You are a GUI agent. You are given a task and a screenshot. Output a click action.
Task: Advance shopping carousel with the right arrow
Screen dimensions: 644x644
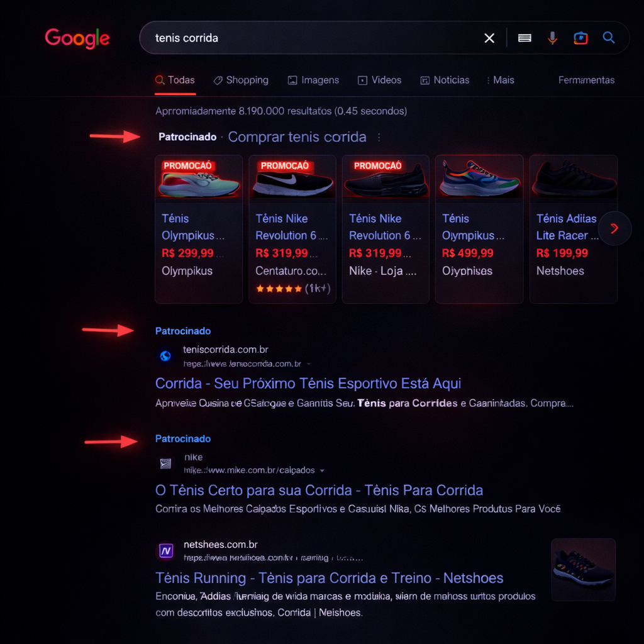(614, 228)
